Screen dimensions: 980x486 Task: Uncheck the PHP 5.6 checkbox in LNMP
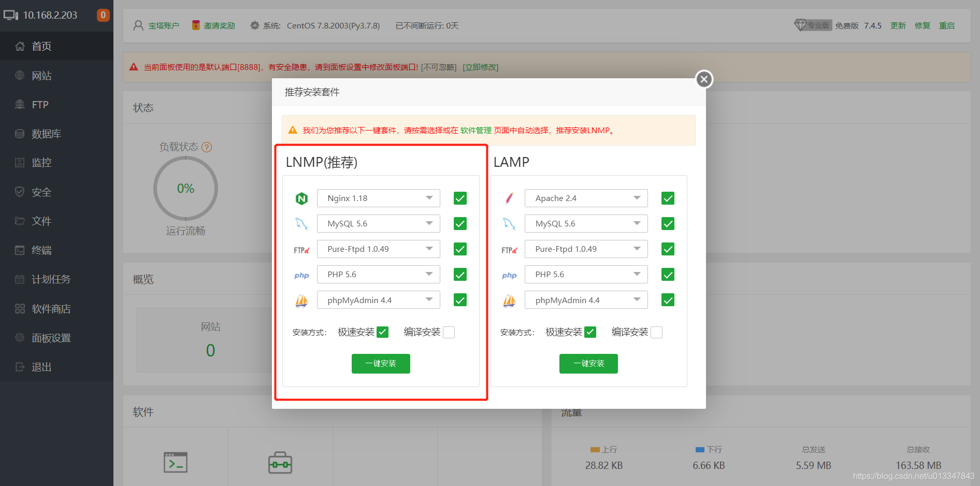pos(460,275)
